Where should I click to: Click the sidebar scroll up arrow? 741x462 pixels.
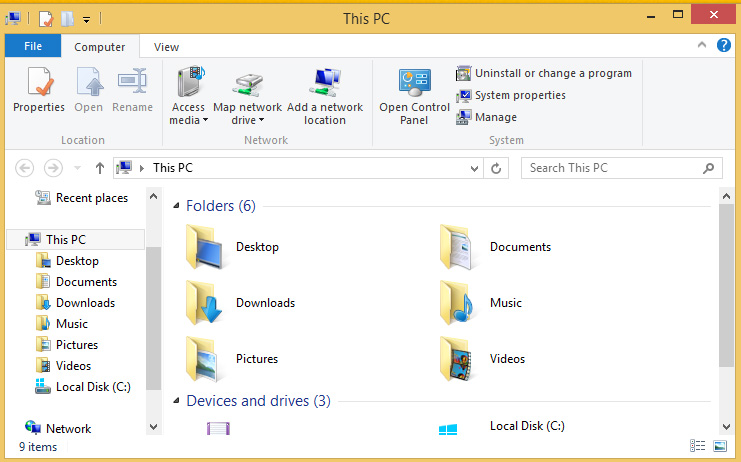154,196
